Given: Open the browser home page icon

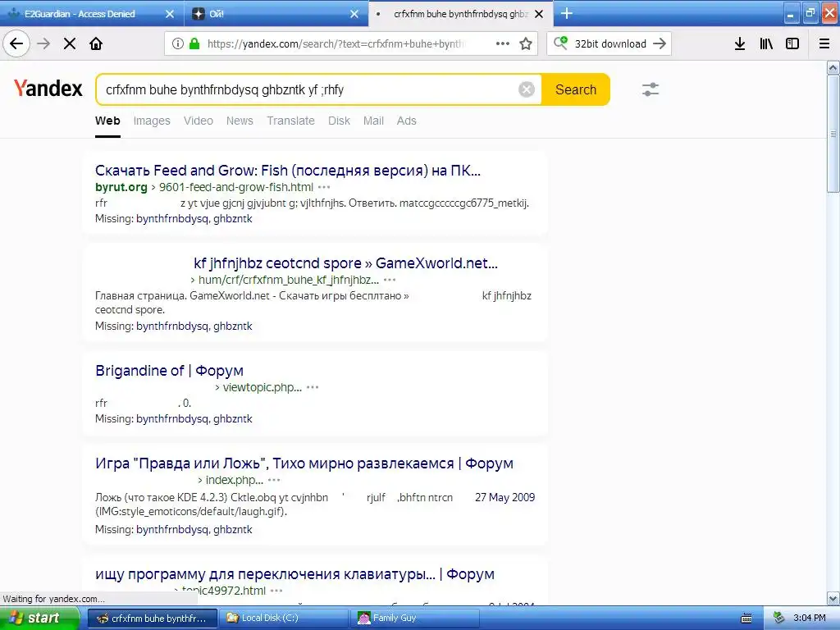Looking at the screenshot, I should pos(96,43).
